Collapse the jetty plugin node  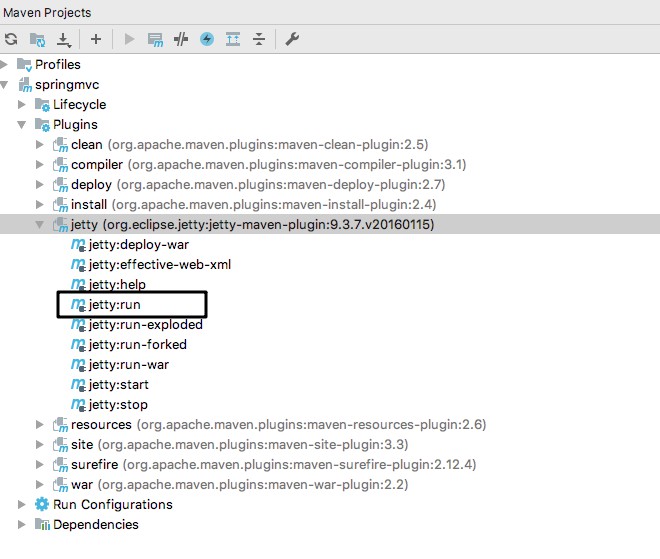pyautogui.click(x=40, y=225)
